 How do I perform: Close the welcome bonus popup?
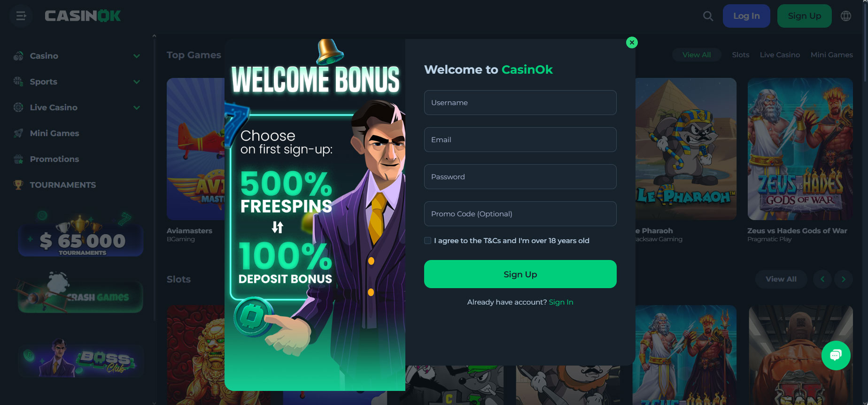(632, 43)
